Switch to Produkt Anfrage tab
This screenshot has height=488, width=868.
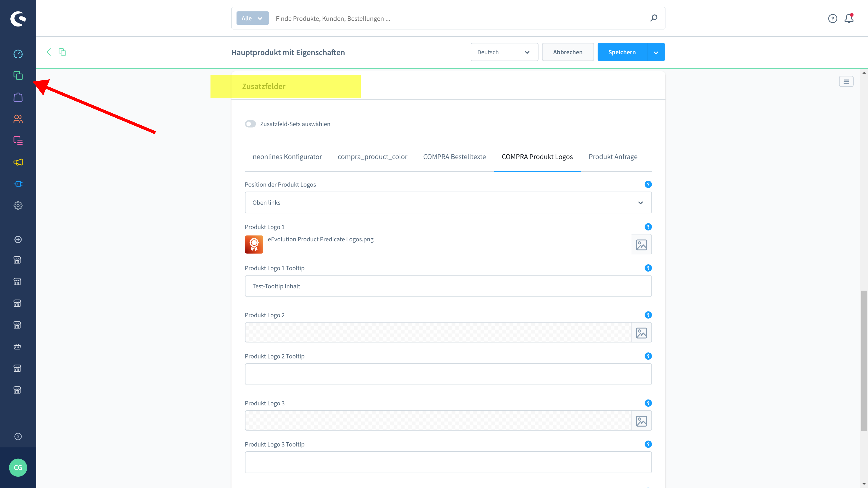(x=613, y=157)
